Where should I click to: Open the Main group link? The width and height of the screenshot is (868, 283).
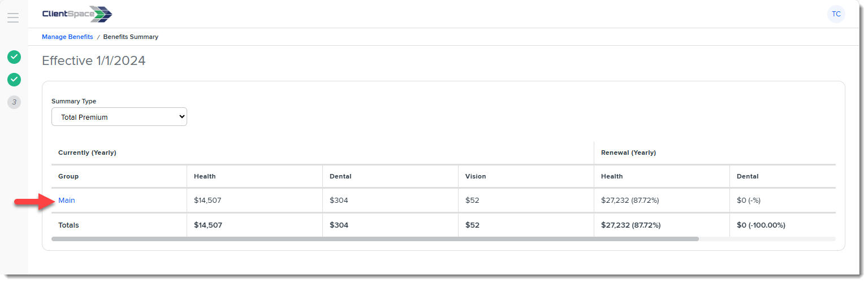click(67, 201)
